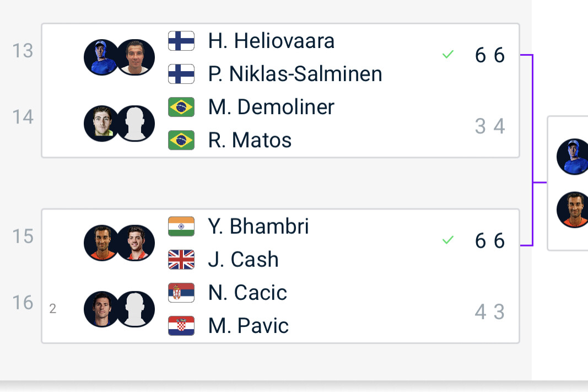Click the 6 6 score for Bhambri and Cash

click(490, 241)
